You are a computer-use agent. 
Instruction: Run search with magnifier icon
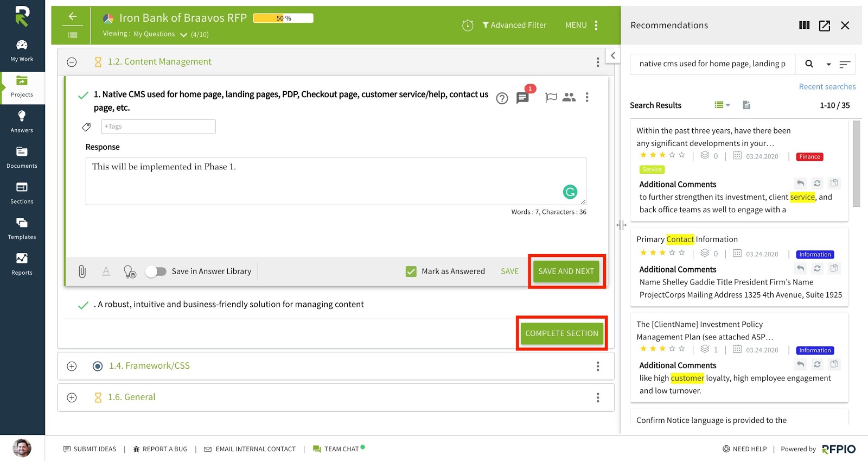coord(809,64)
